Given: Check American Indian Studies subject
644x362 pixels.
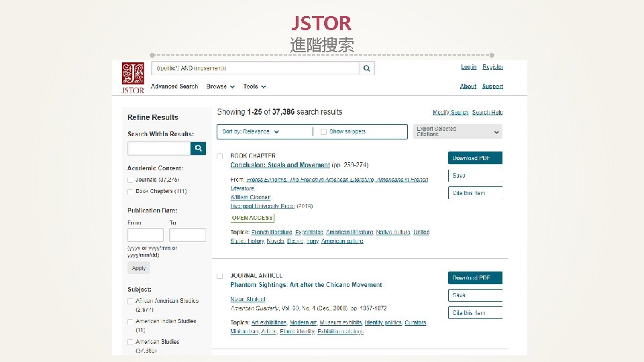Looking at the screenshot, I should pyautogui.click(x=130, y=321).
